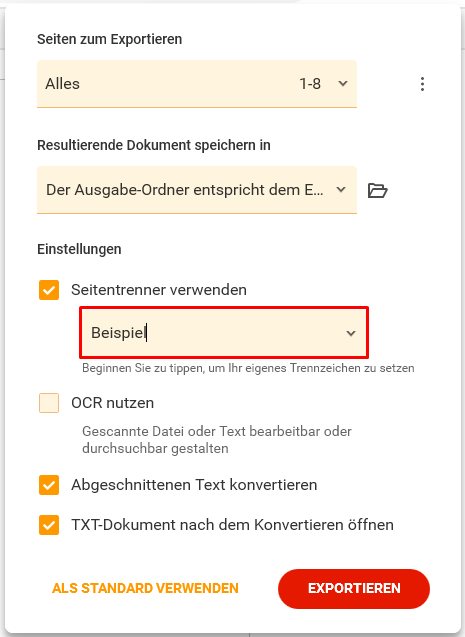Click the TXT-Dokument nach dem Konvertieren öffnen label
This screenshot has height=637, width=465.
pos(232,525)
